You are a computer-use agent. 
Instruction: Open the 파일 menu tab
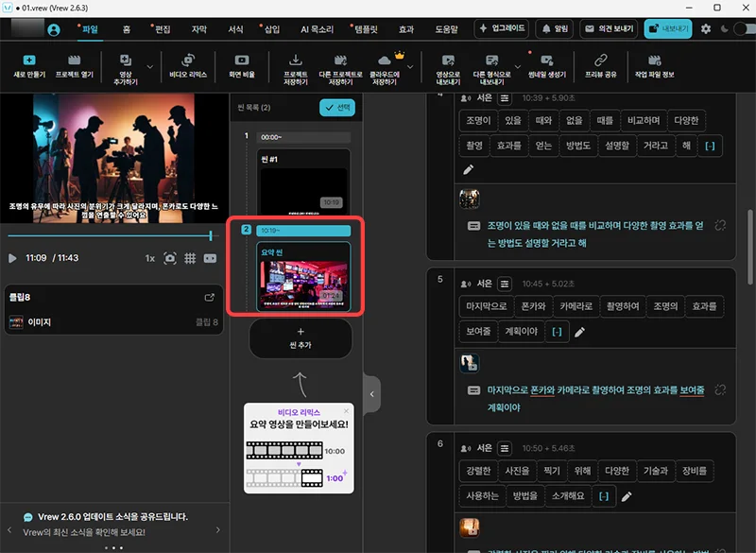click(x=90, y=29)
